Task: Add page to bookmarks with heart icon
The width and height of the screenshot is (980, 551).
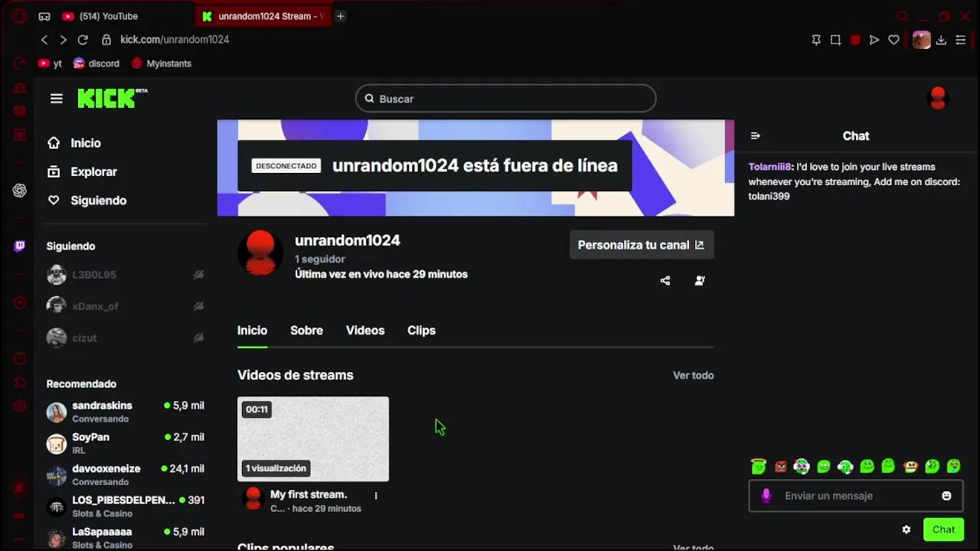Action: click(893, 40)
